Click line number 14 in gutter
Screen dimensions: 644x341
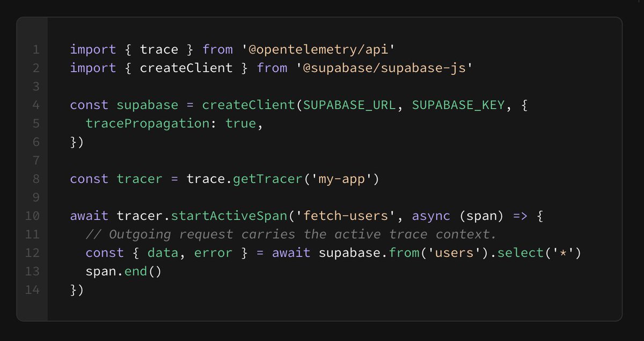pyautogui.click(x=32, y=290)
